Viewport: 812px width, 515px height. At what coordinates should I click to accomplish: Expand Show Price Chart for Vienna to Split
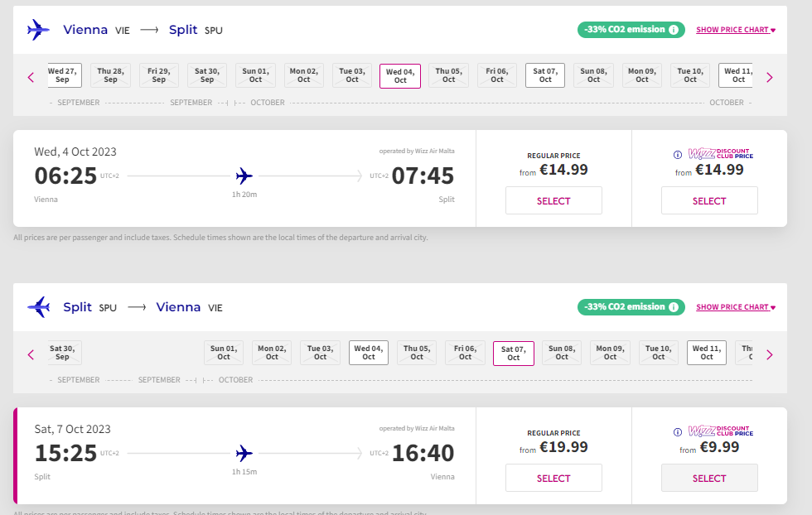click(x=735, y=30)
